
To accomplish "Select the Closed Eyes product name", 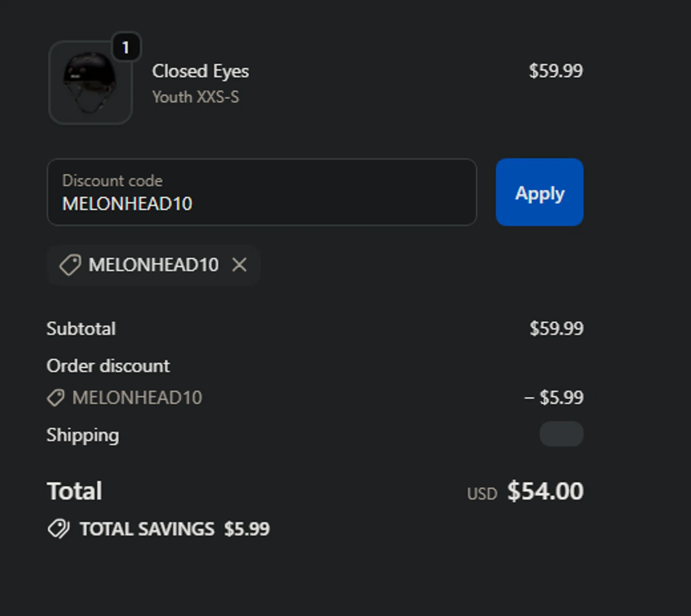I will click(x=200, y=71).
